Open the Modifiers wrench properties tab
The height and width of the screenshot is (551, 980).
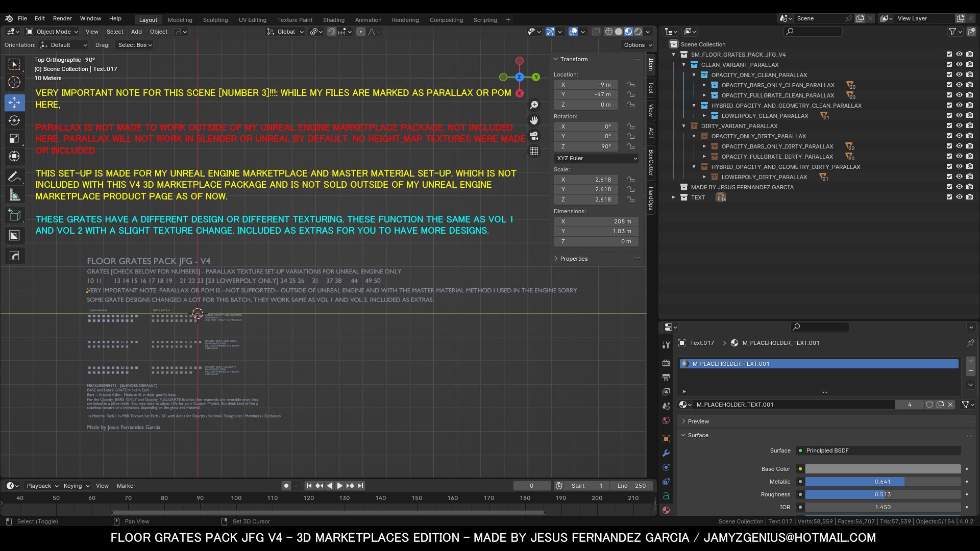coord(666,453)
